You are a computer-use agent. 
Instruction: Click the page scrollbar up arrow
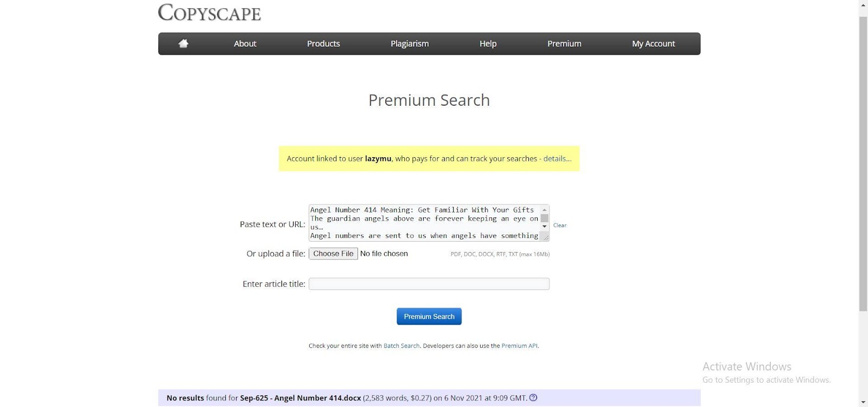[863, 5]
